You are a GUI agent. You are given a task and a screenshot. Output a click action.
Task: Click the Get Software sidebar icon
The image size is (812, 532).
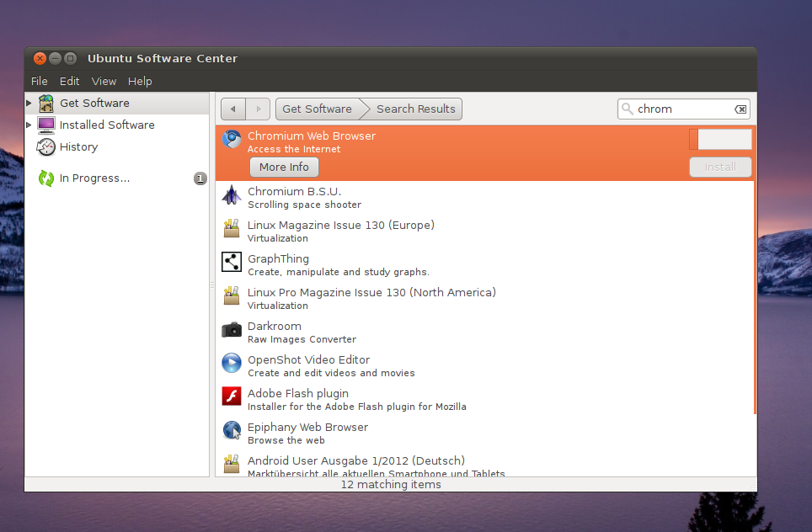coord(46,103)
